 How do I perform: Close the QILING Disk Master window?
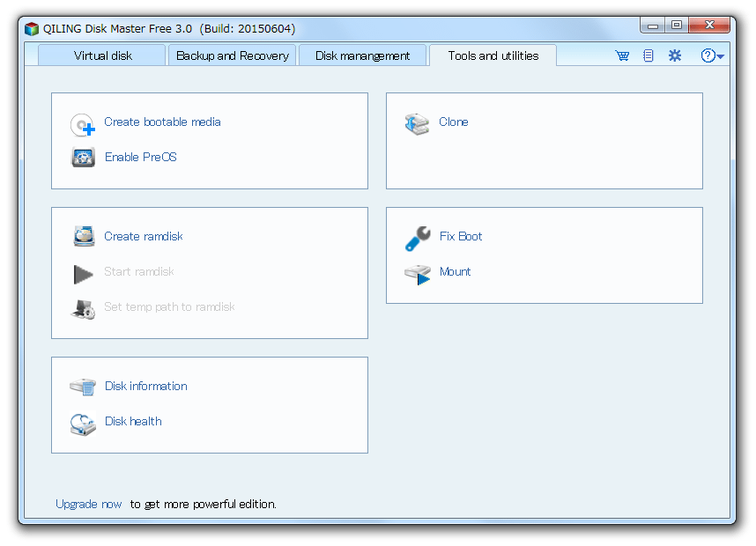coord(708,26)
